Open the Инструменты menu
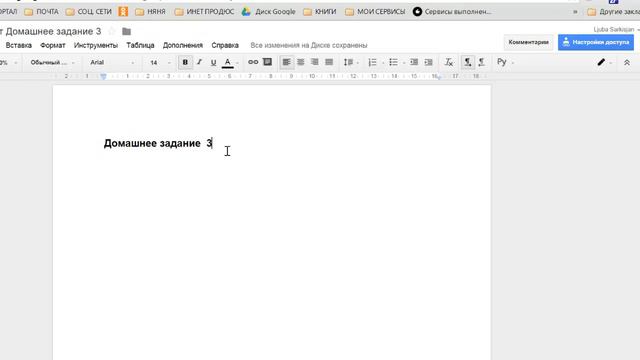640x360 pixels. pos(96,45)
